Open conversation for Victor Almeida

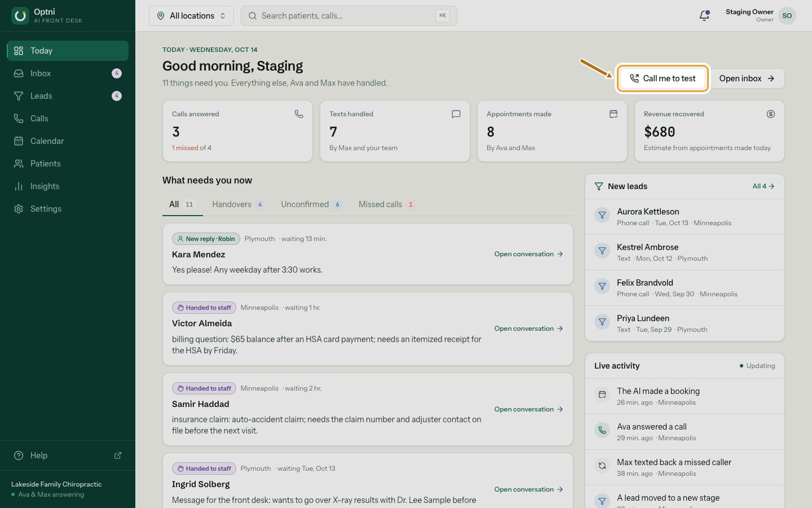[x=529, y=329]
